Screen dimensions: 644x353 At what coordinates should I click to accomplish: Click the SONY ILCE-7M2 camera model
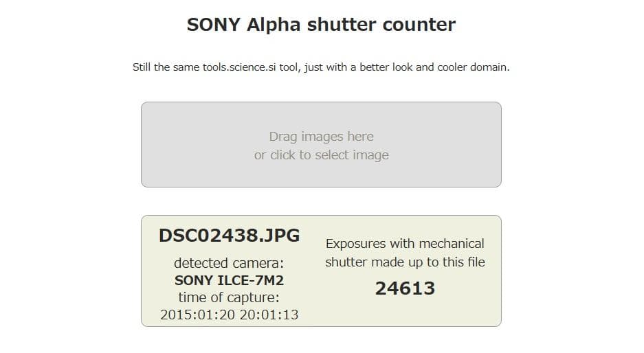coord(229,280)
